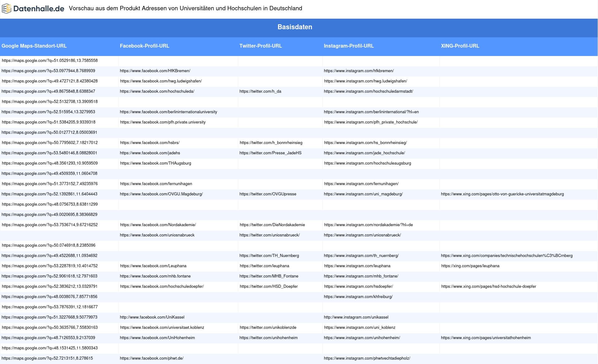Open the UniKassel Facebook link
This screenshot has height=364, width=598.
152,317
